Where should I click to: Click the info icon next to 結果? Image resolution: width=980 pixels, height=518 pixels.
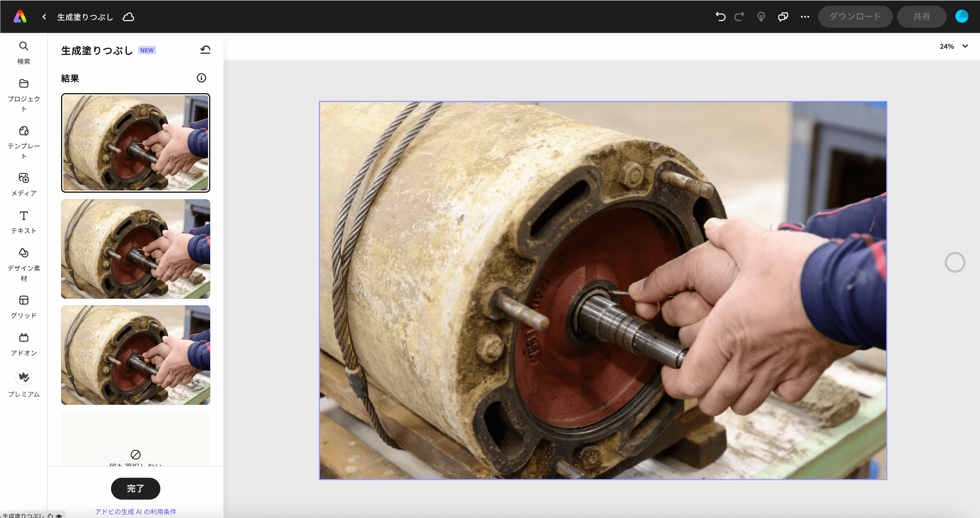(201, 78)
